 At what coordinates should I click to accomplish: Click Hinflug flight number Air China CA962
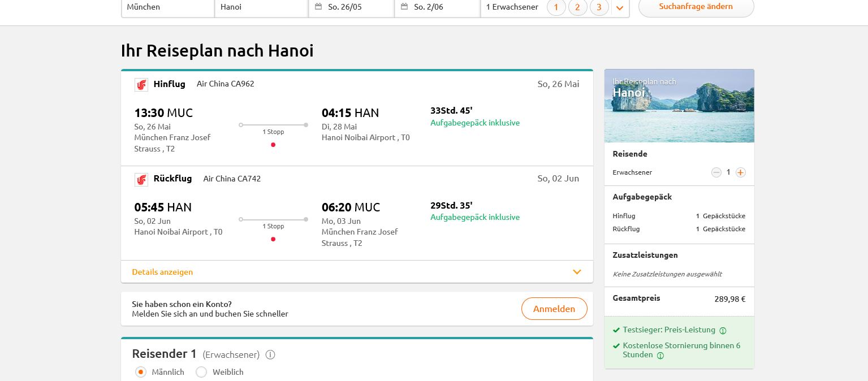coord(226,84)
